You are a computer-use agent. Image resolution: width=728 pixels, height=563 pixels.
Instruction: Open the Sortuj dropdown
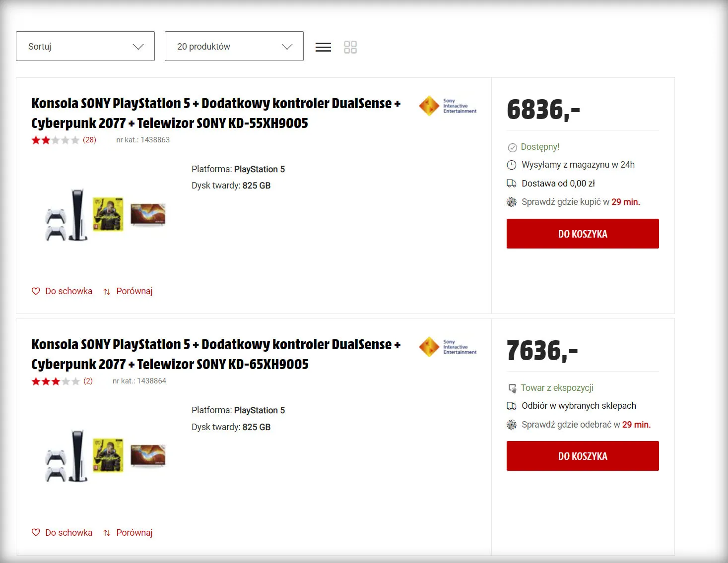(x=85, y=46)
